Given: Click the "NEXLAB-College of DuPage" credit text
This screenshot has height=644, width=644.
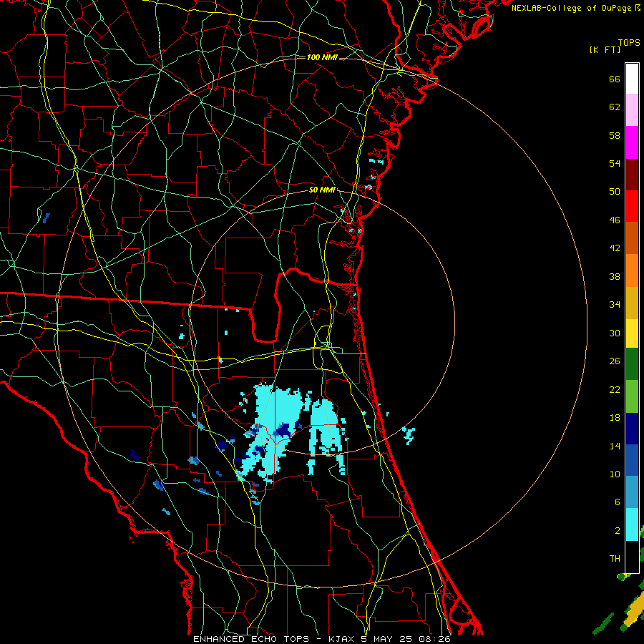Looking at the screenshot, I should pos(571,8).
